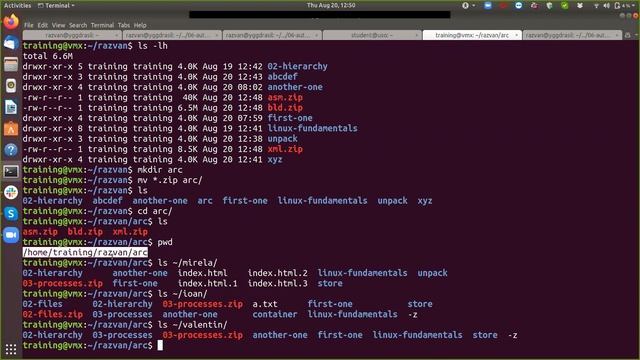
Task: Click the green checkmark tray icon
Action: pyautogui.click(x=564, y=5)
